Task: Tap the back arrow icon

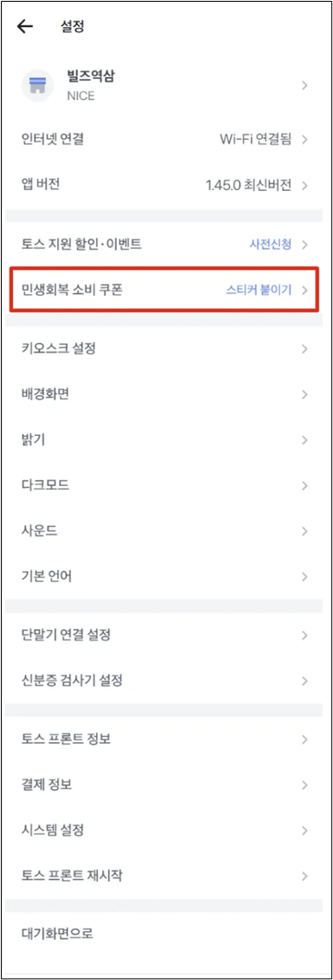Action: point(25,26)
